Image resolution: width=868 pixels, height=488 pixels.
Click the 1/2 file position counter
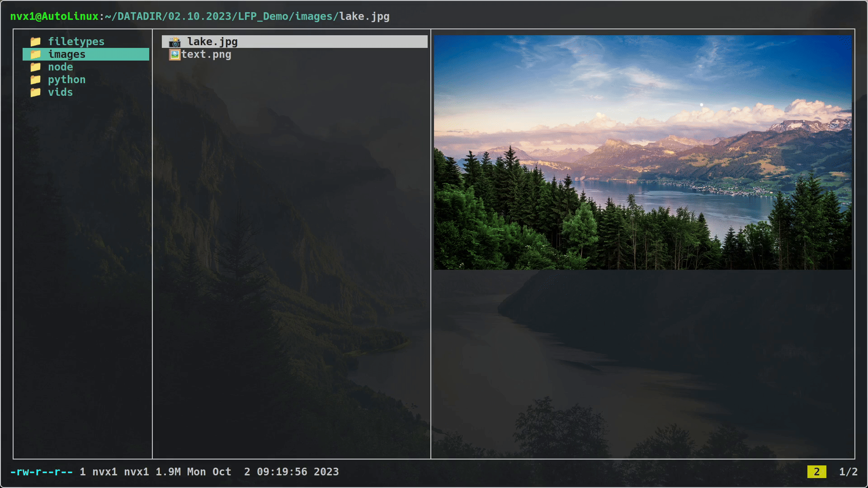point(848,472)
